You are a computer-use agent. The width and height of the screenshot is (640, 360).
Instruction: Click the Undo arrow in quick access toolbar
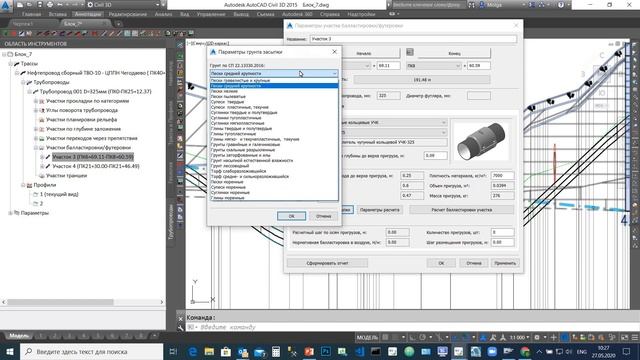click(60, 5)
